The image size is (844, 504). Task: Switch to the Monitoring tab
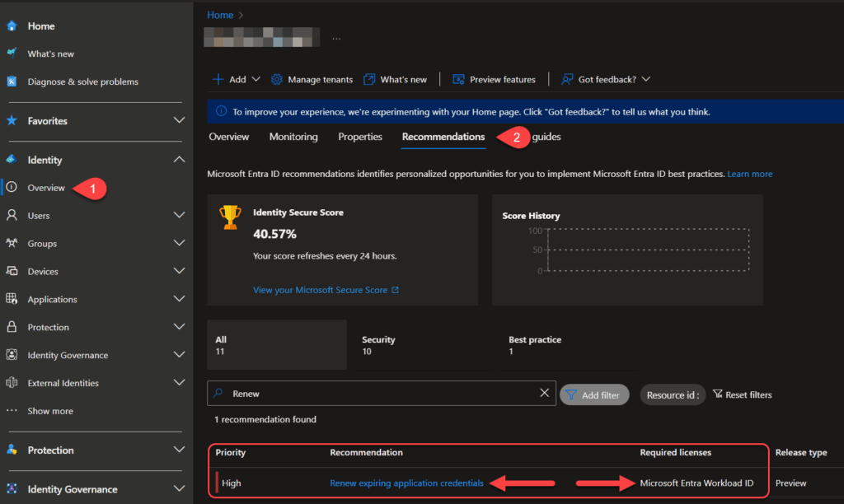point(293,137)
